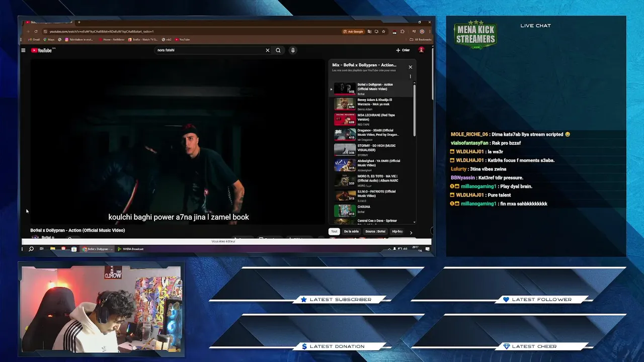Click the YouTube search magnifier button
Viewport: 644px width, 362px height.
click(x=278, y=50)
